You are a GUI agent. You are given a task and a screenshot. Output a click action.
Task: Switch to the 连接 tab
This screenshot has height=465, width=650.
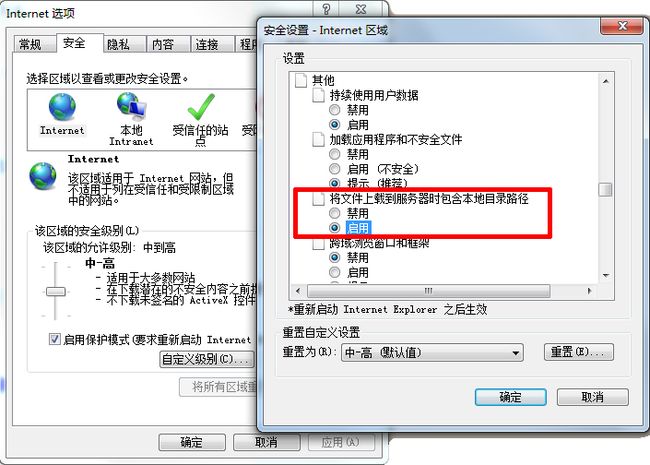click(x=207, y=44)
